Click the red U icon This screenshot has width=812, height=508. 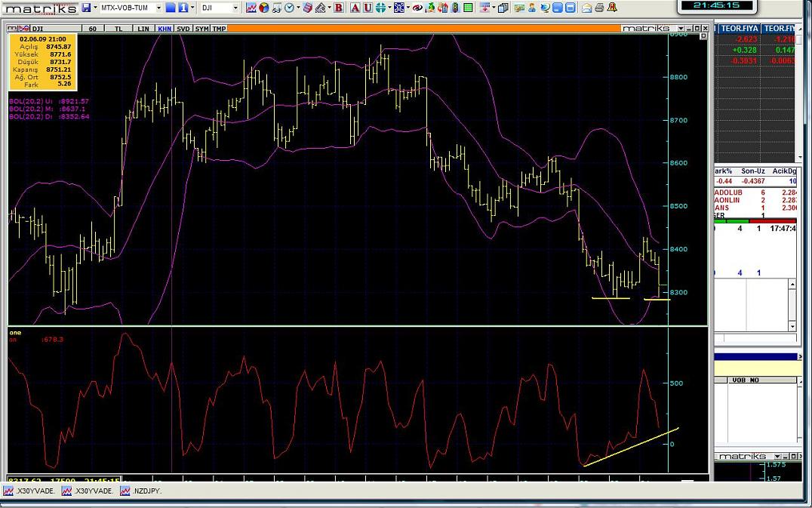(x=367, y=8)
